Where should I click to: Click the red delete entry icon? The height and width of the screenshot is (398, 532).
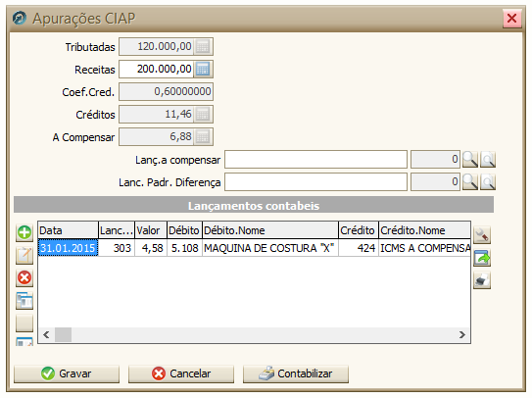[24, 278]
